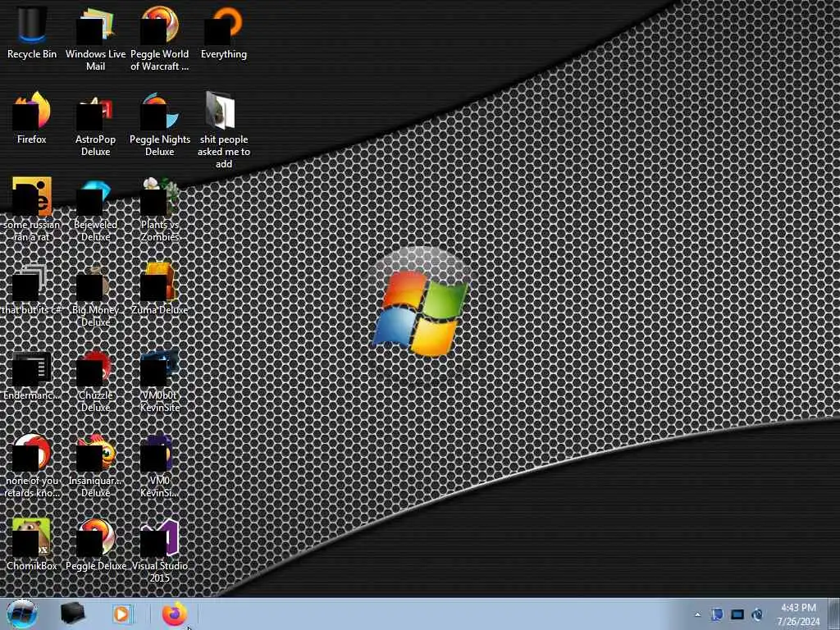
Task: Select Peggle World of Warcraft desktop icon
Action: click(x=160, y=38)
